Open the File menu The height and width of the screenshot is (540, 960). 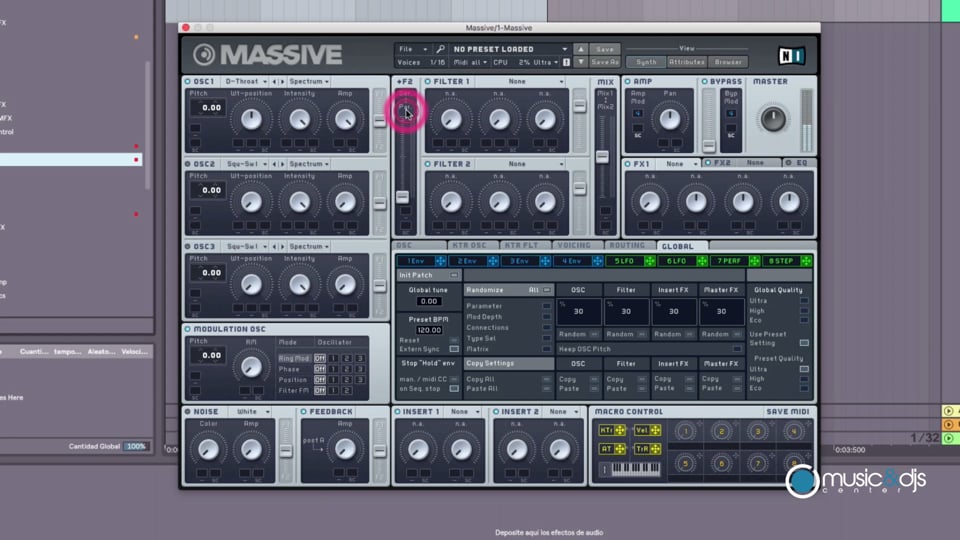[x=412, y=49]
